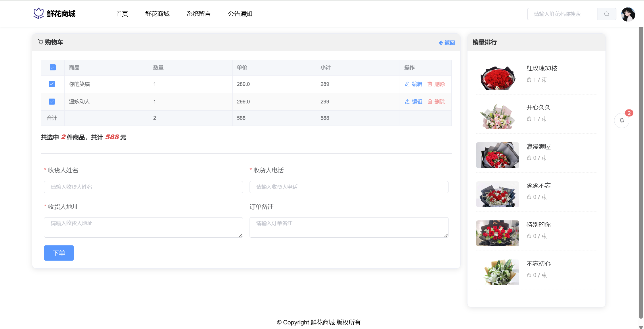Open the user avatar in header
This screenshot has width=644, height=329.
pyautogui.click(x=628, y=14)
